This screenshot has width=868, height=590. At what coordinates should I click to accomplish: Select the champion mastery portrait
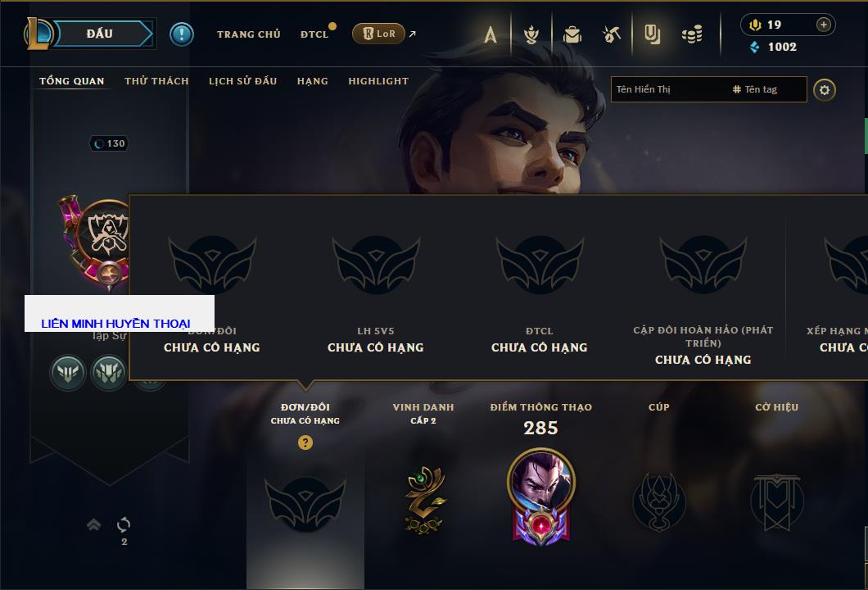coord(540,497)
